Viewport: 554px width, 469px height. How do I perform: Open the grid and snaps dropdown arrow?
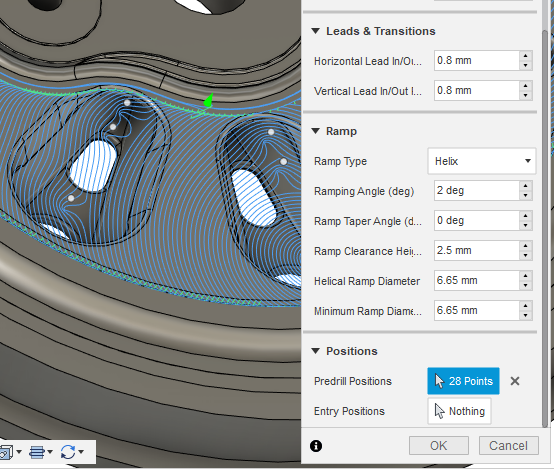pos(50,452)
